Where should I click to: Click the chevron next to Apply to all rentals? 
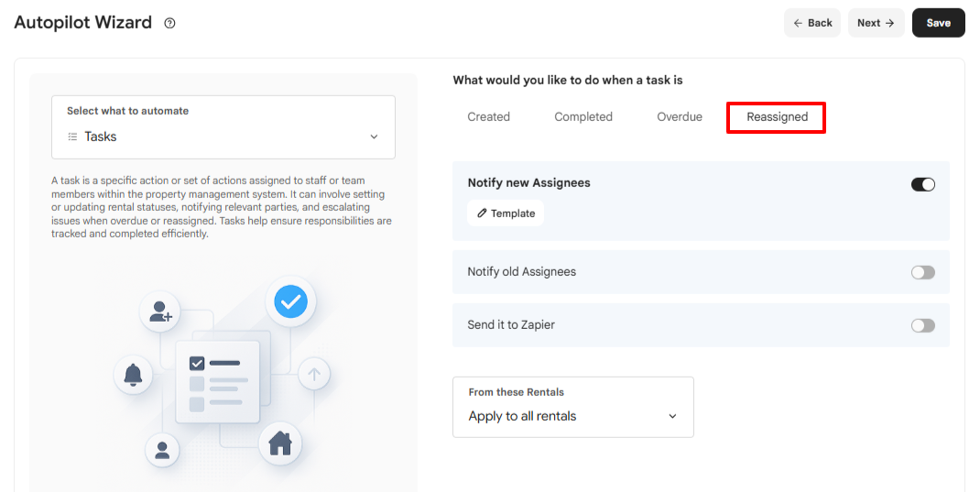pyautogui.click(x=672, y=416)
